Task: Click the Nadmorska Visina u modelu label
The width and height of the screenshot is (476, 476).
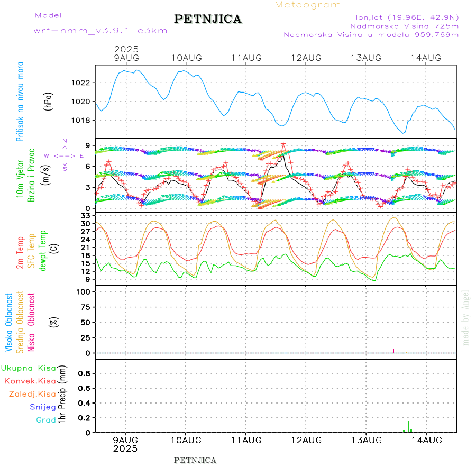Action: 371,35
